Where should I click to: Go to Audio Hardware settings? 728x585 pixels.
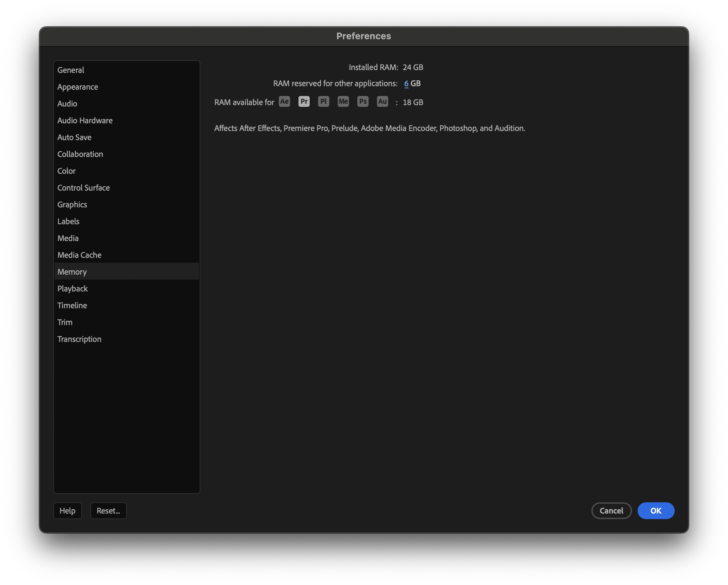(x=85, y=121)
